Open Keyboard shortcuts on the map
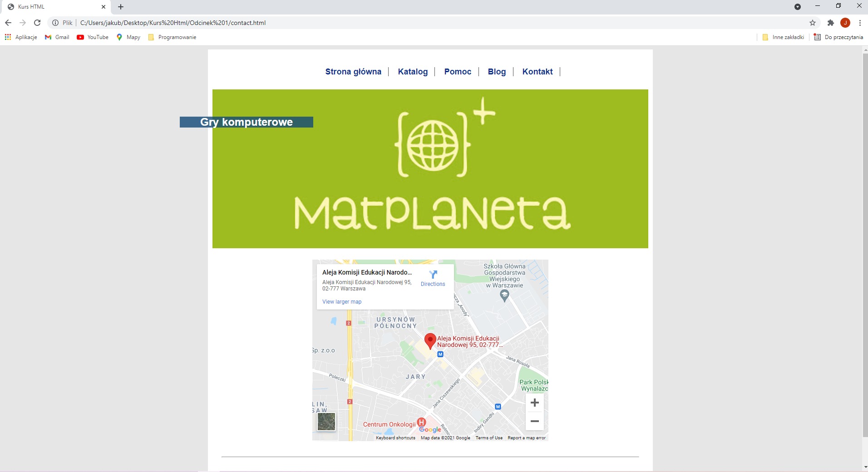This screenshot has height=472, width=868. click(x=395, y=438)
